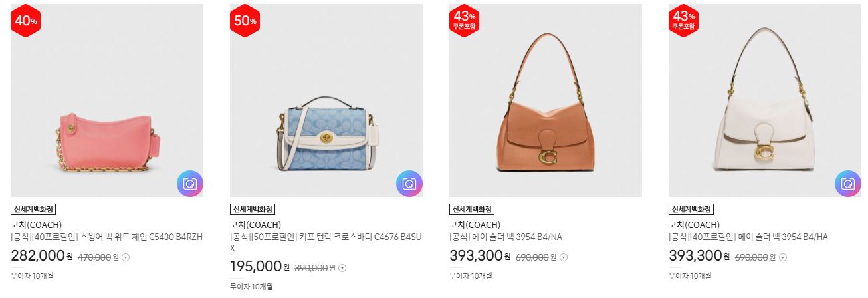Select pink Coach bag product thumbnail

point(107,100)
